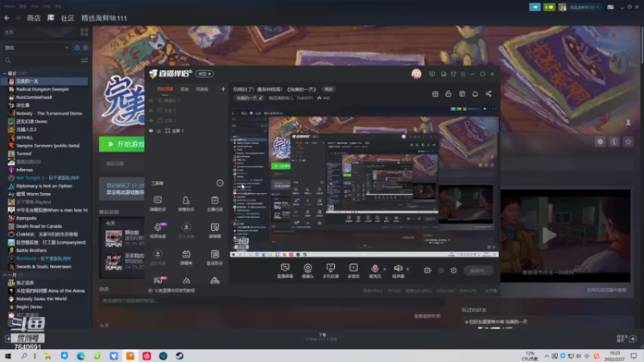
Task: Open Microsoft Edge from the taskbar
Action: coord(81,356)
